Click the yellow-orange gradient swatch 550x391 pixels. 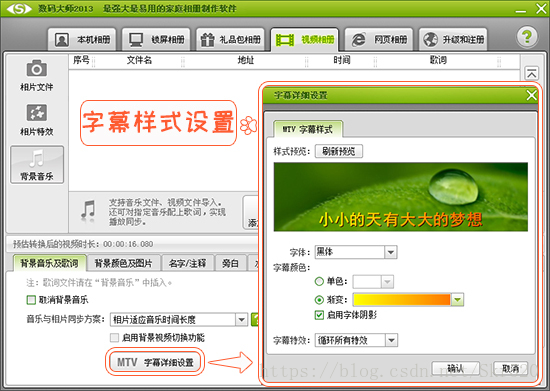tap(402, 300)
